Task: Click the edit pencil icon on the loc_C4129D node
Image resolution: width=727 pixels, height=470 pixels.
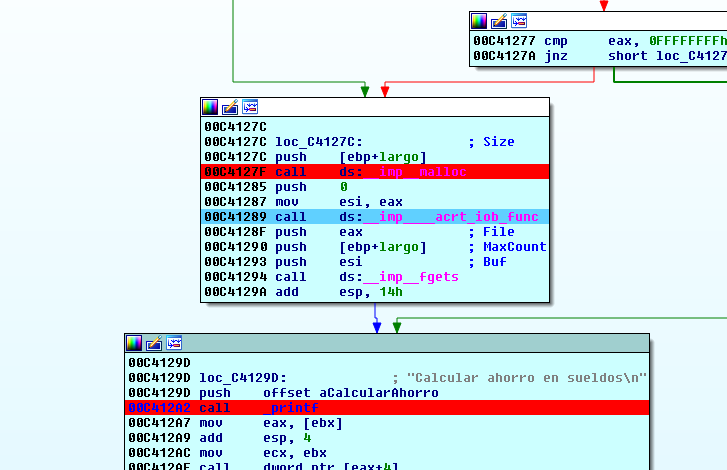Action: 154,342
